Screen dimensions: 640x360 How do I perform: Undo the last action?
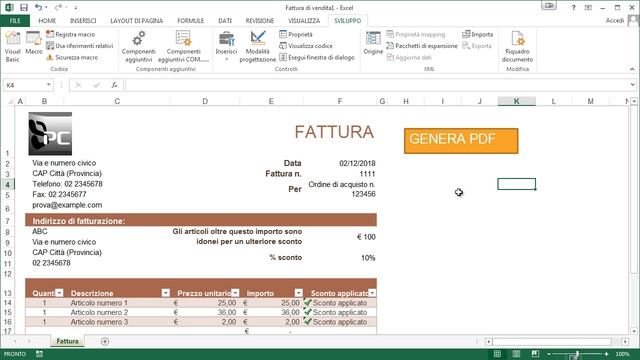click(x=38, y=7)
